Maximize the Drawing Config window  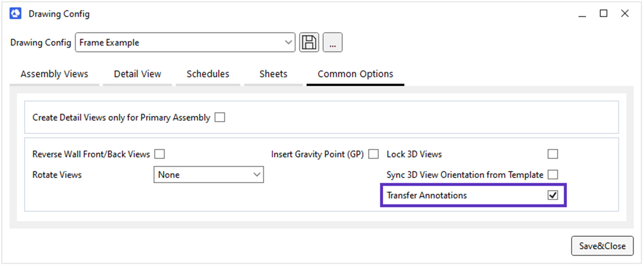click(x=604, y=14)
